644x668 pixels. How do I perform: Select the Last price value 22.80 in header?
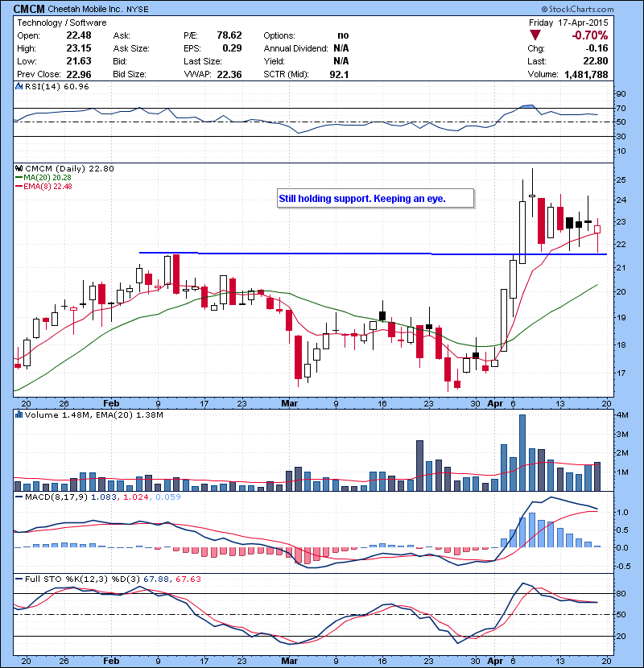pos(596,61)
